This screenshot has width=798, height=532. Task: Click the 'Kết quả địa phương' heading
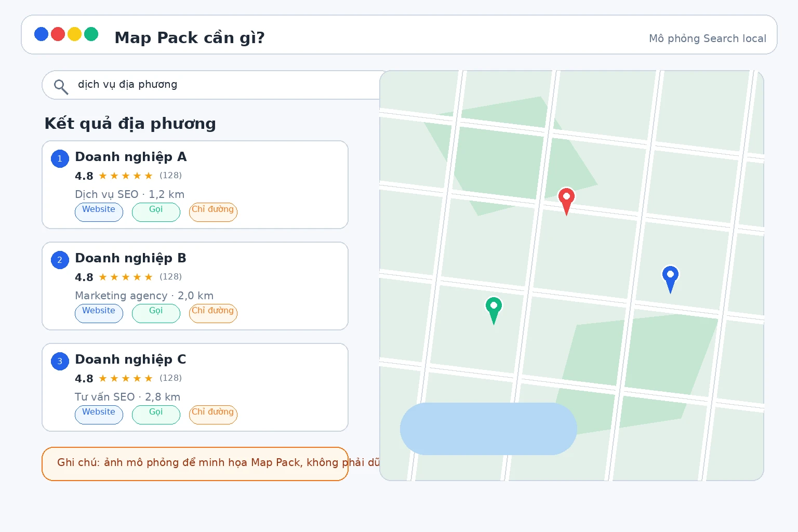click(x=130, y=124)
